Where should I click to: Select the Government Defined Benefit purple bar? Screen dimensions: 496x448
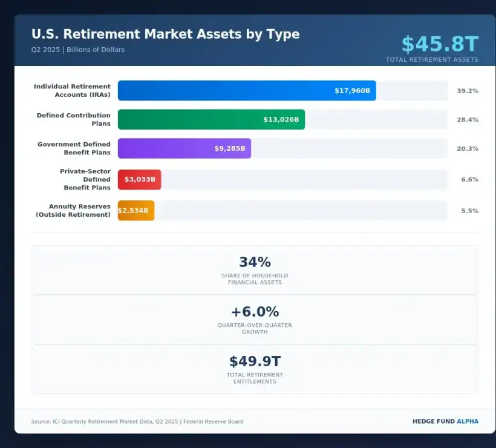(x=184, y=148)
